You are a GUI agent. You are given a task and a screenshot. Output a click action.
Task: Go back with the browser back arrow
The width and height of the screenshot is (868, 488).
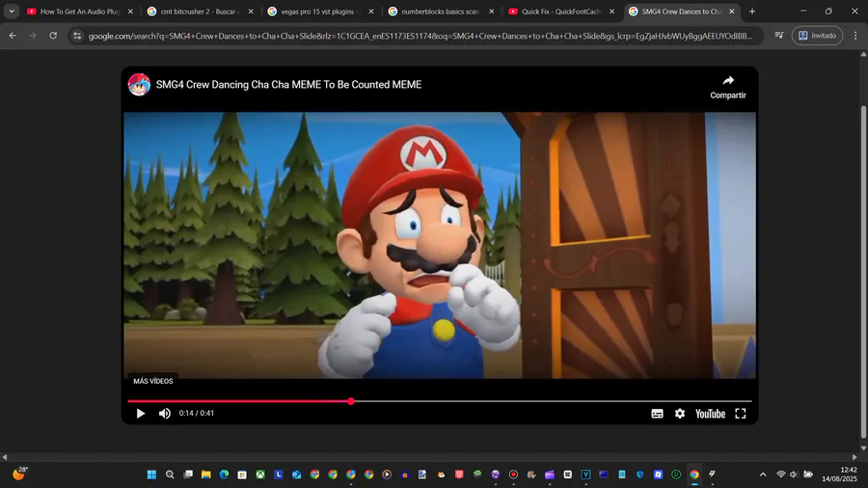(x=13, y=36)
